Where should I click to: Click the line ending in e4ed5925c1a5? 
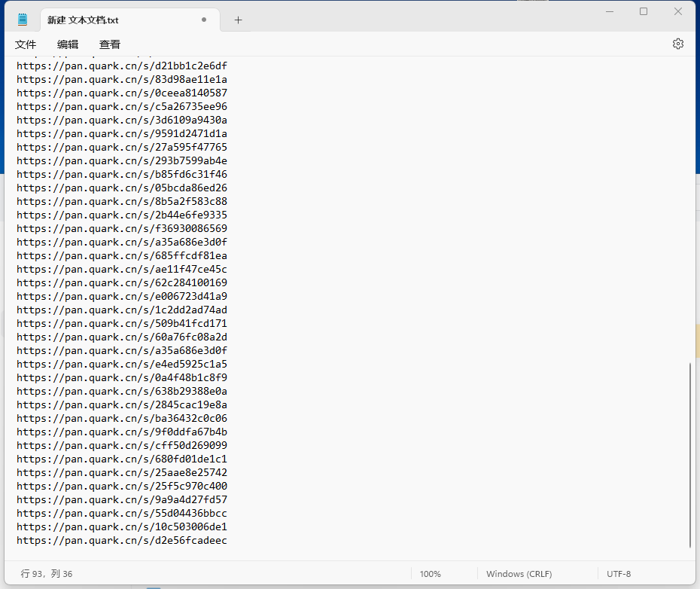(122, 365)
